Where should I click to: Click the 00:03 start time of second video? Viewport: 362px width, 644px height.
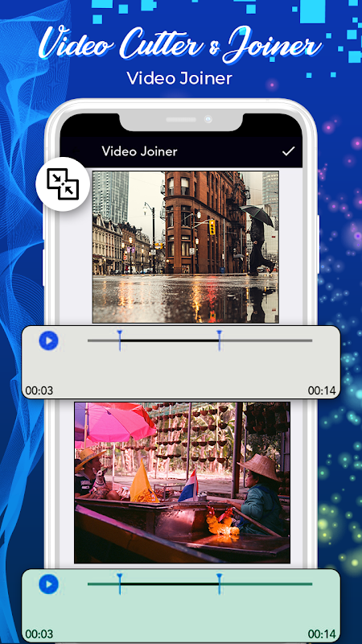coord(39,634)
